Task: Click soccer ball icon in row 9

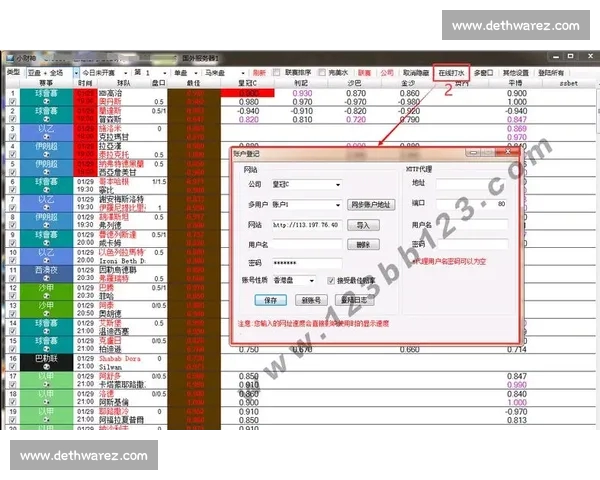Action: 46,243
